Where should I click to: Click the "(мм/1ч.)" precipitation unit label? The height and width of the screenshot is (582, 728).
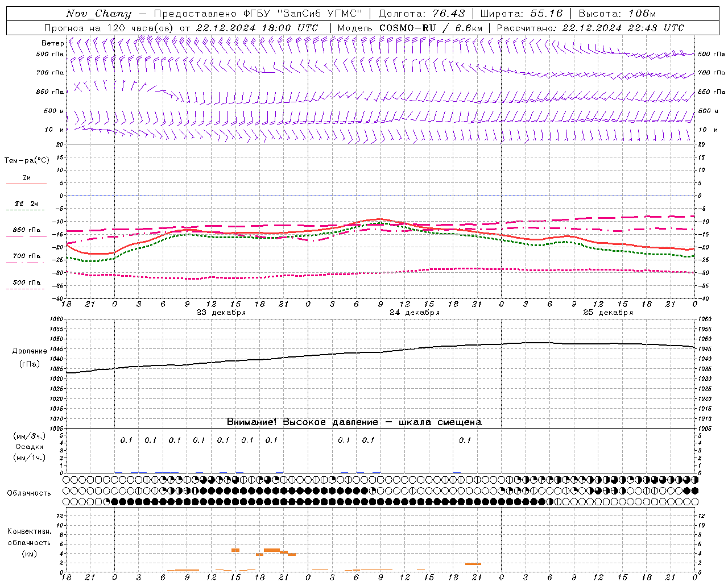click(30, 458)
